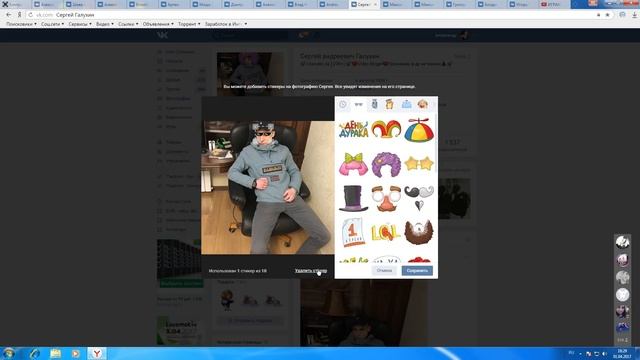Image resolution: width=640 pixels, height=360 pixels.
Task: Click the taskbar clock
Action: coord(622,353)
